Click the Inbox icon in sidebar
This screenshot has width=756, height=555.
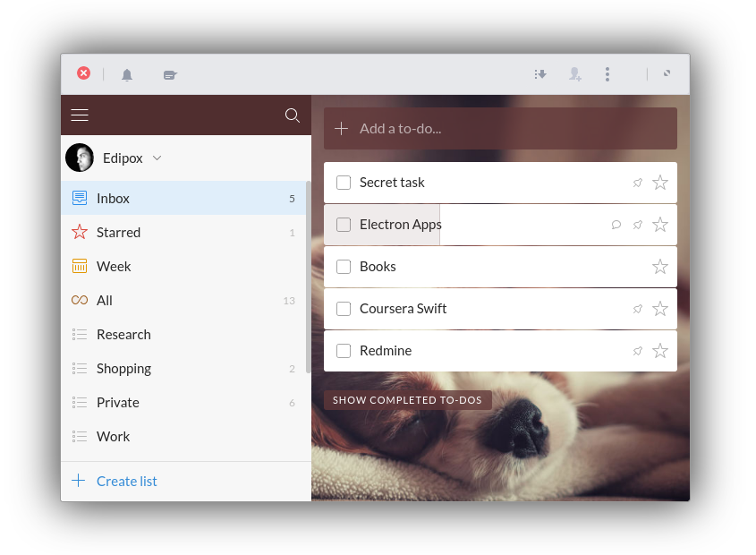[x=80, y=198]
